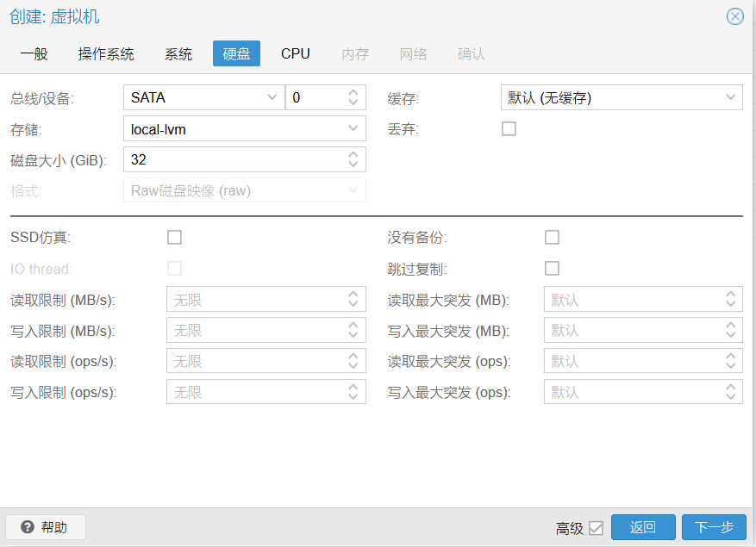This screenshot has height=547, width=756.
Task: Enable the 丢弃 discard checkbox
Action: point(509,129)
